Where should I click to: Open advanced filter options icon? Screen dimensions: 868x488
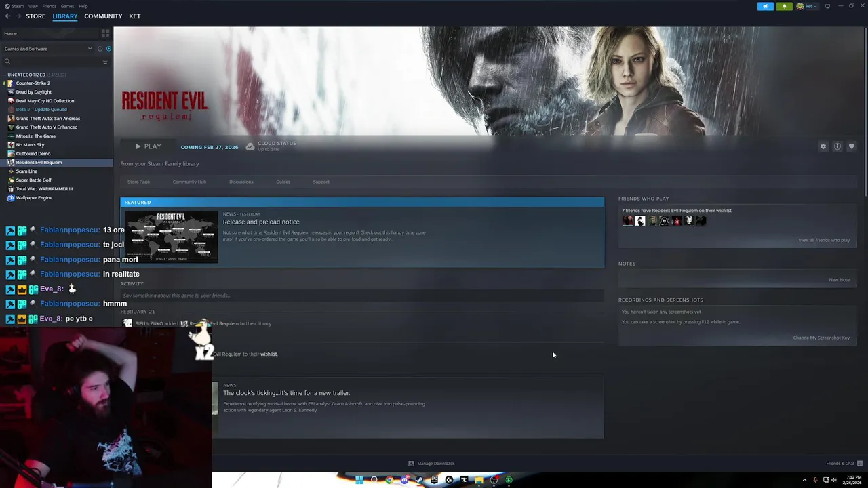[x=105, y=62]
